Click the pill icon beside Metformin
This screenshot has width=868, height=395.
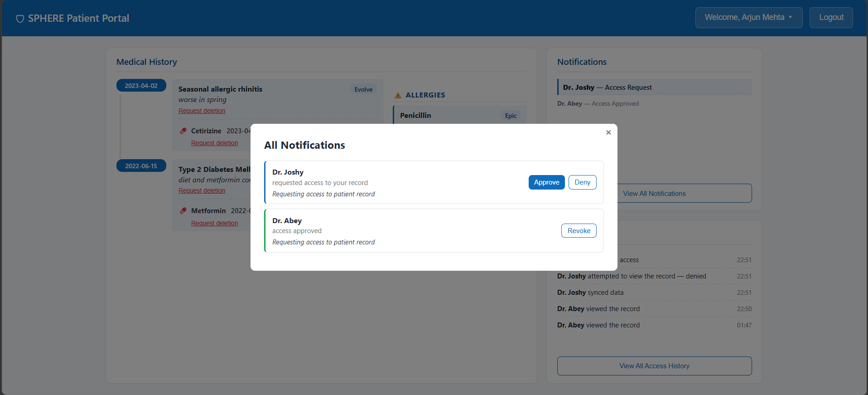pos(183,210)
